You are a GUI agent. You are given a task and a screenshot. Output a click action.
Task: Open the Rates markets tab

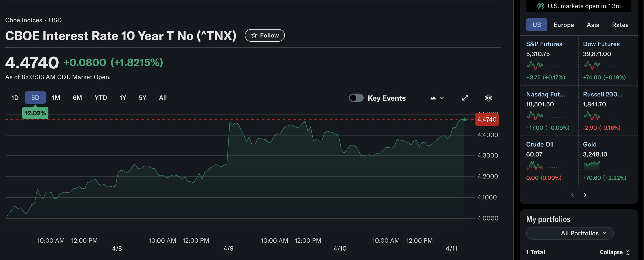click(x=620, y=25)
